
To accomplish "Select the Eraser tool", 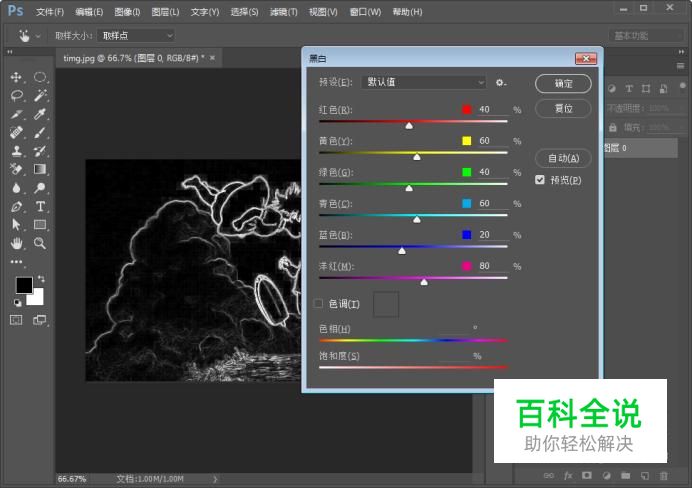I will point(16,169).
